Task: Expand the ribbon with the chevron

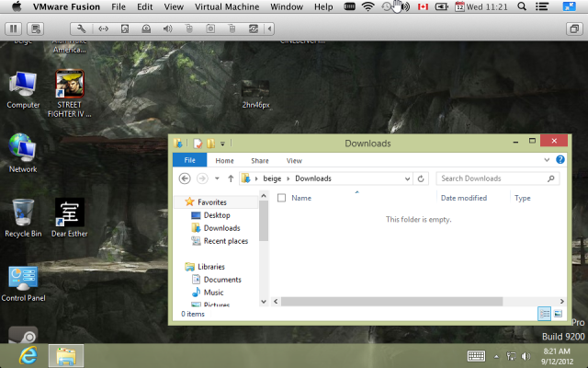Action: (x=547, y=160)
